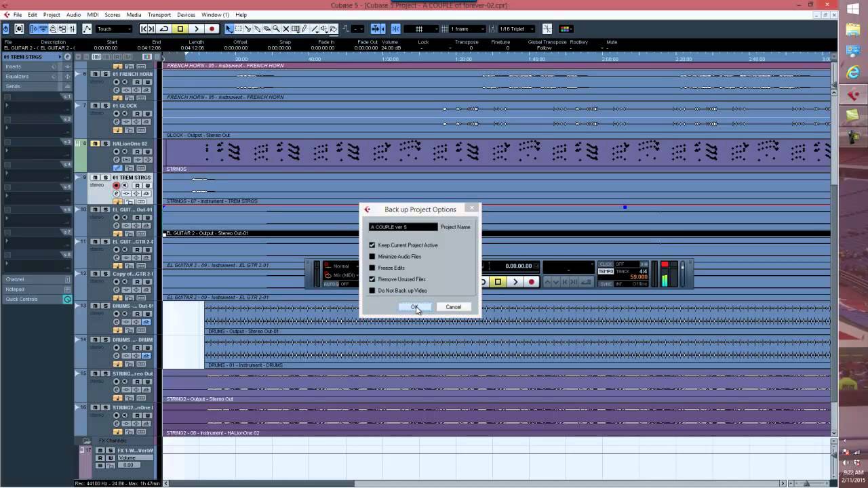The image size is (868, 488).
Task: Unmute the HALionOne 02 track
Action: [x=95, y=144]
